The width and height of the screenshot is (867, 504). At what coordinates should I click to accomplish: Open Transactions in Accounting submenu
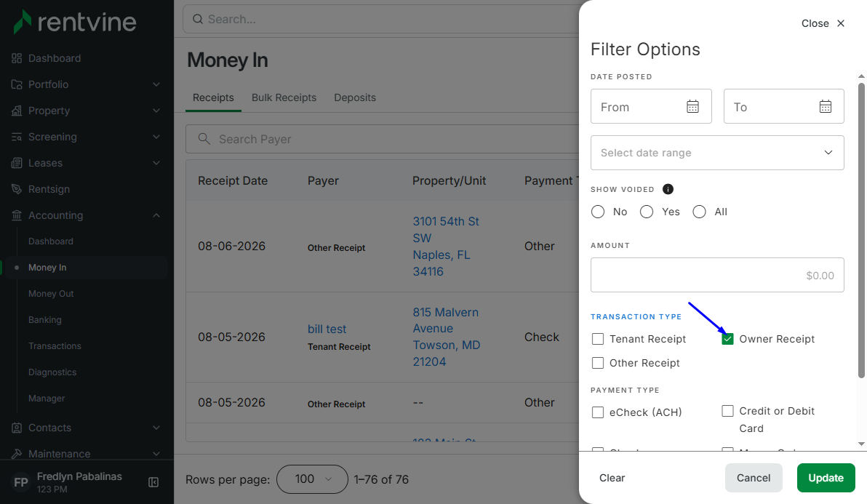coord(55,346)
